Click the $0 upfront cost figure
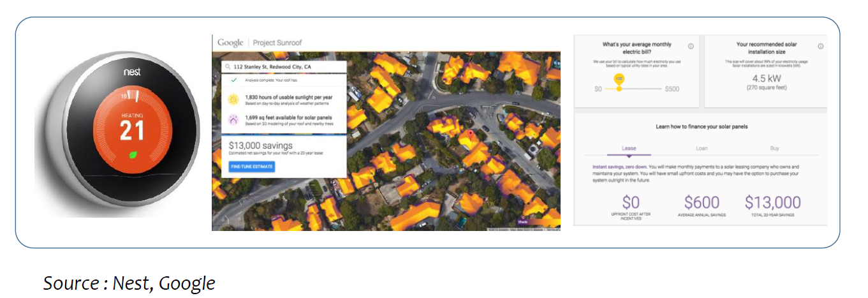Viewport: 868px width, 298px height. [630, 203]
